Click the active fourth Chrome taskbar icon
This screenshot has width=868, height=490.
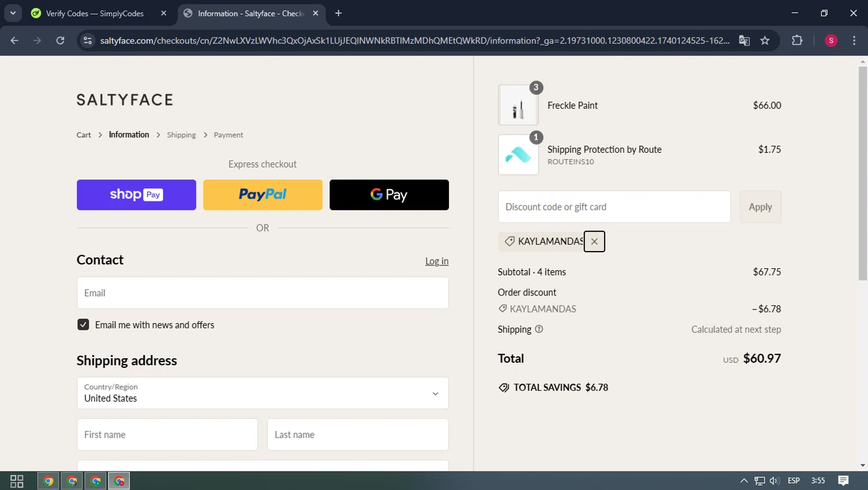coord(119,481)
